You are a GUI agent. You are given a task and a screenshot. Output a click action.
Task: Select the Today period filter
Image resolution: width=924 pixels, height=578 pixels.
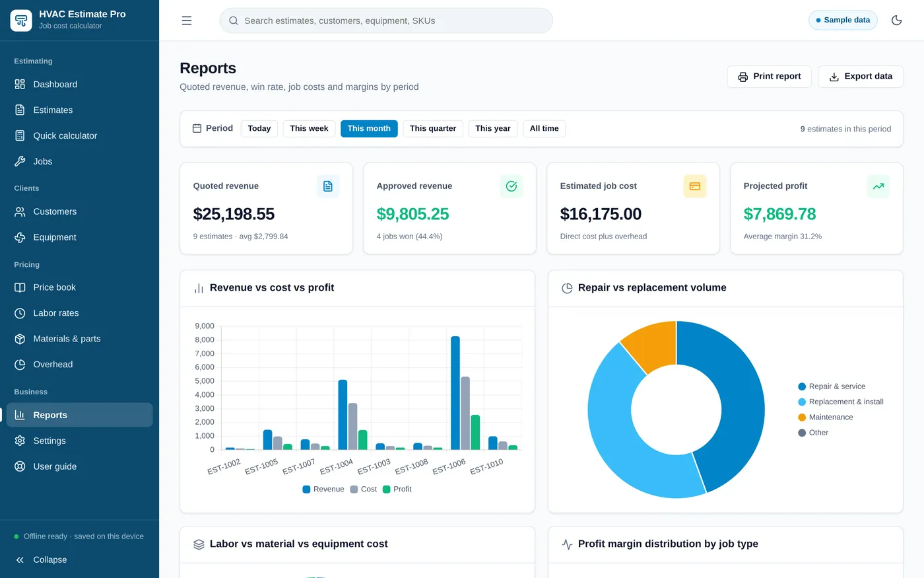tap(259, 129)
